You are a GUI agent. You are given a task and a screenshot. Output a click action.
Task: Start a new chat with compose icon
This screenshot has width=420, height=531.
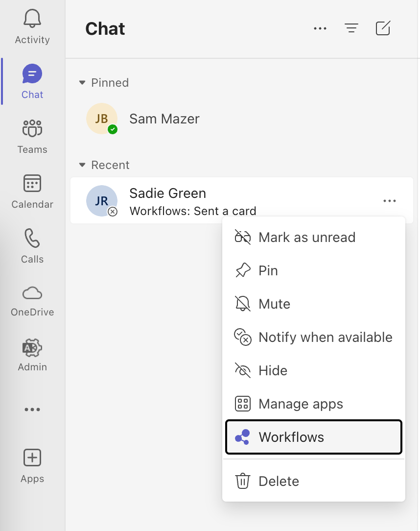pyautogui.click(x=383, y=28)
